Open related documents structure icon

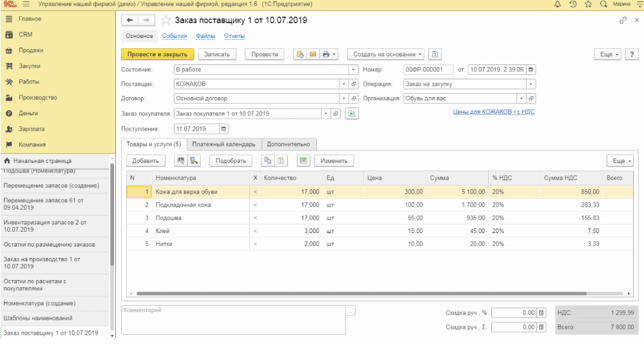pyautogui.click(x=435, y=54)
